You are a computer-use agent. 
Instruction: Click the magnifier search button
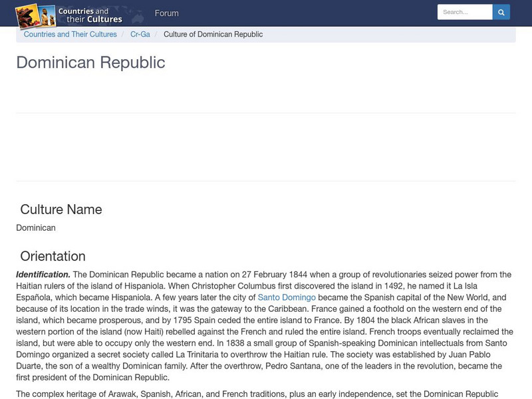[501, 12]
